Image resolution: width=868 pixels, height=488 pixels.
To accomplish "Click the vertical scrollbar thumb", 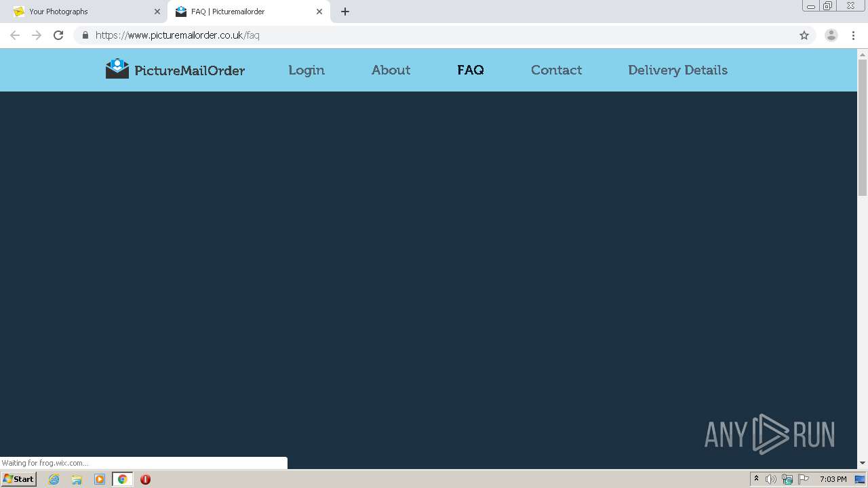I will [x=863, y=127].
